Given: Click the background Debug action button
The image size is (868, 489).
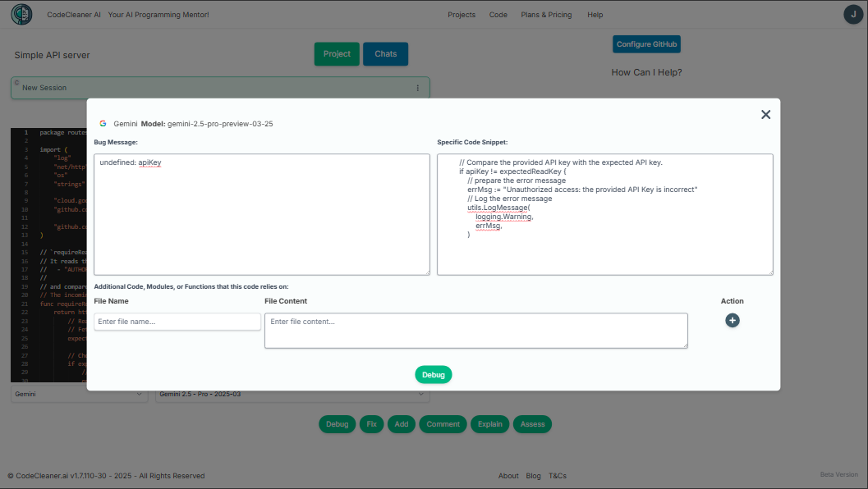Looking at the screenshot, I should pyautogui.click(x=338, y=424).
